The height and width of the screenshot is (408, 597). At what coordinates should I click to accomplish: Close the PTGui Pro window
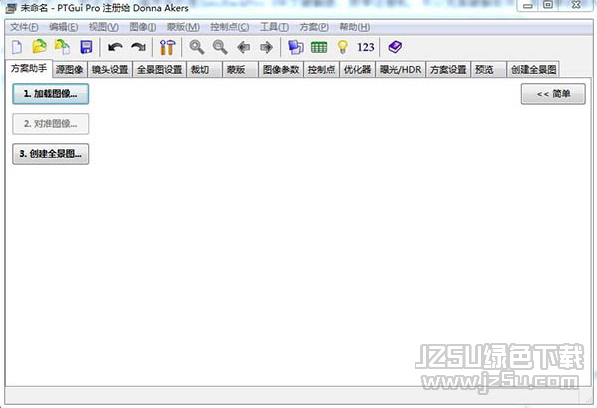pyautogui.click(x=576, y=5)
